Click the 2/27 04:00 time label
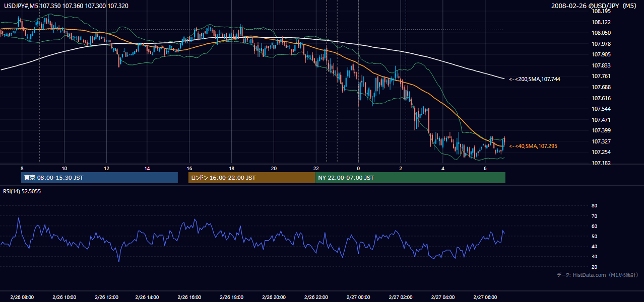Viewport: 644px width, 302px height. (x=443, y=297)
